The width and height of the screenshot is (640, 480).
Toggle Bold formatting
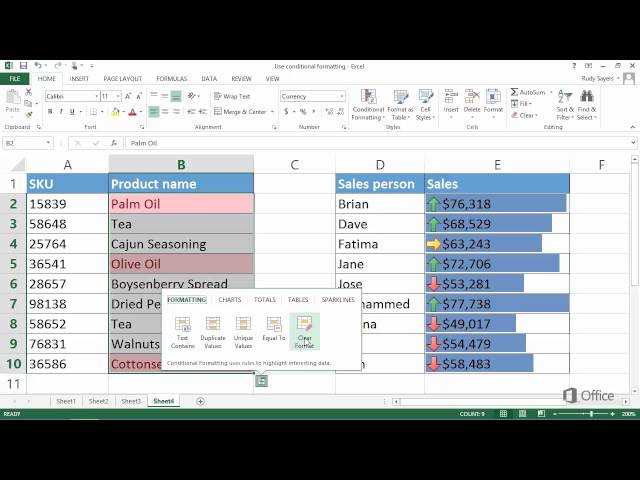[50, 111]
